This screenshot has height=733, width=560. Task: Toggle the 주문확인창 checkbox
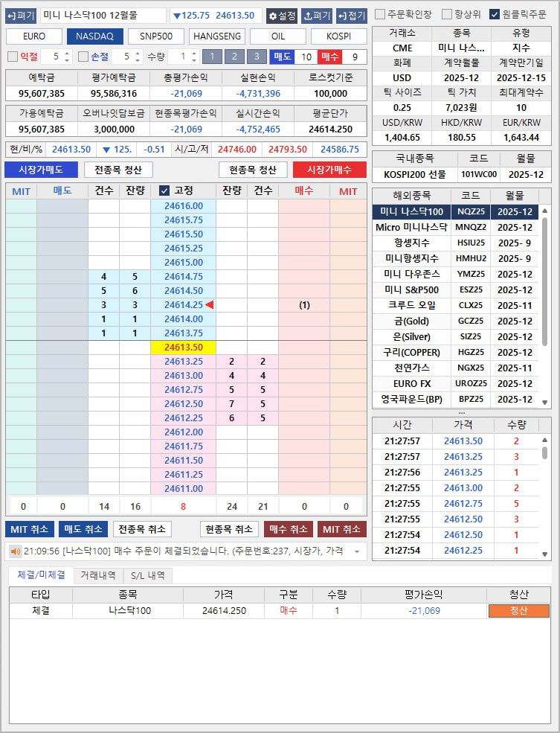pos(380,14)
